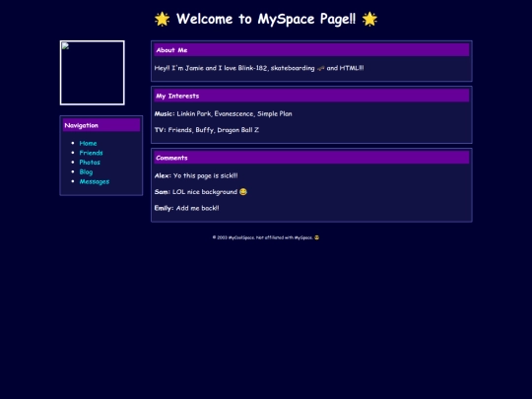The image size is (532, 399).
Task: Visit the Blog link
Action: (x=86, y=172)
